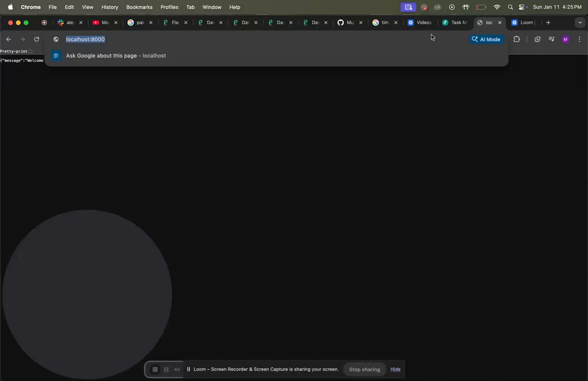Switch to the Task M tab
588x381 pixels.
454,22
